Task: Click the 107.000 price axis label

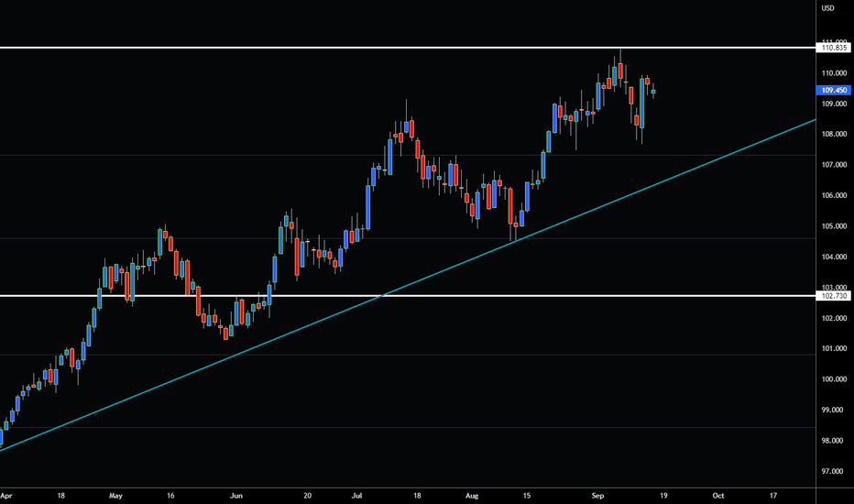Action: click(x=834, y=165)
